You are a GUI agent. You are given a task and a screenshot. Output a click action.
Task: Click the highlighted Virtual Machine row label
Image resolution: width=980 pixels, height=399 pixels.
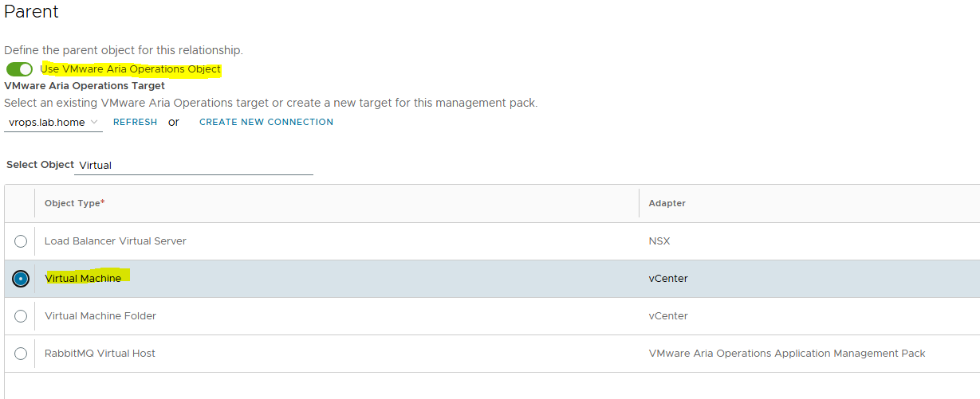(84, 279)
